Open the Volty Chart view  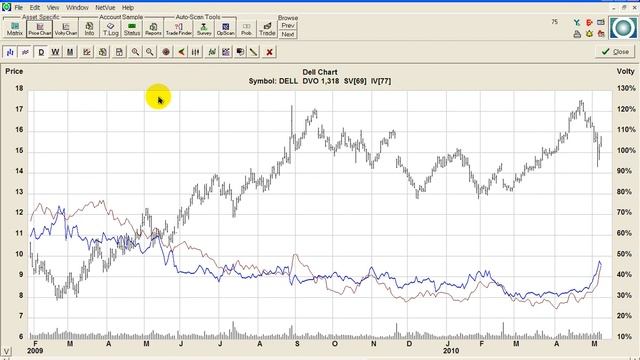66,29
